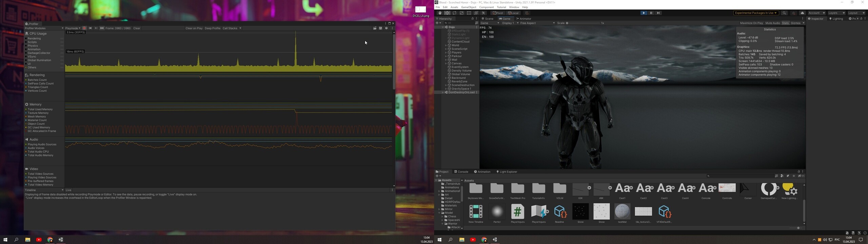Click the Clear button in Profiler

point(137,28)
